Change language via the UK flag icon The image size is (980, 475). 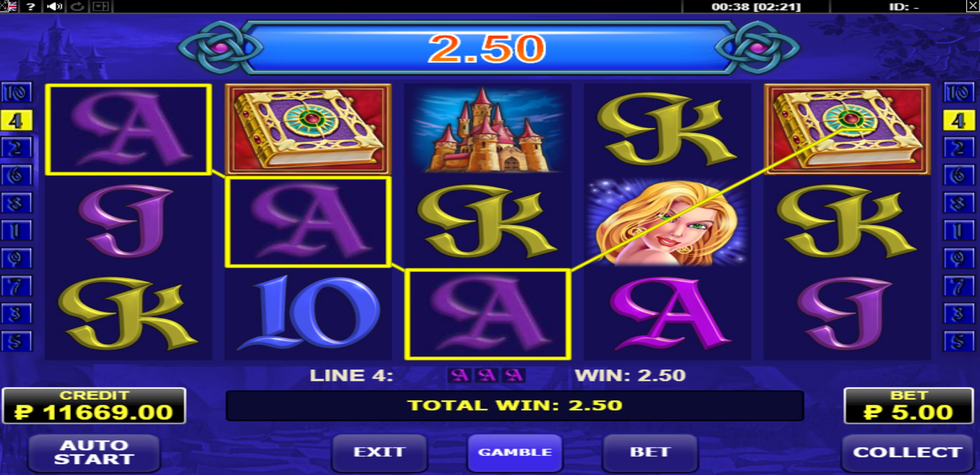pyautogui.click(x=13, y=6)
